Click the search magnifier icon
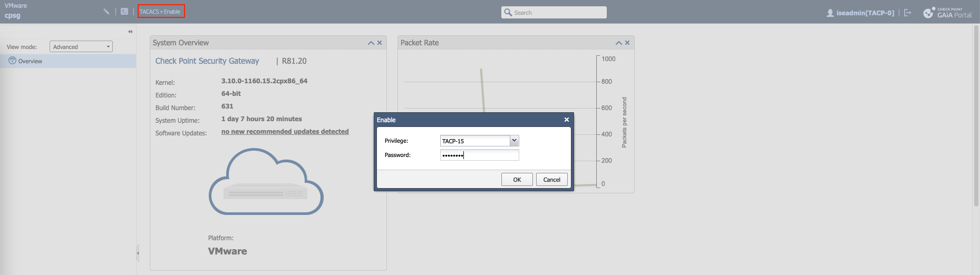980x275 pixels. 508,12
